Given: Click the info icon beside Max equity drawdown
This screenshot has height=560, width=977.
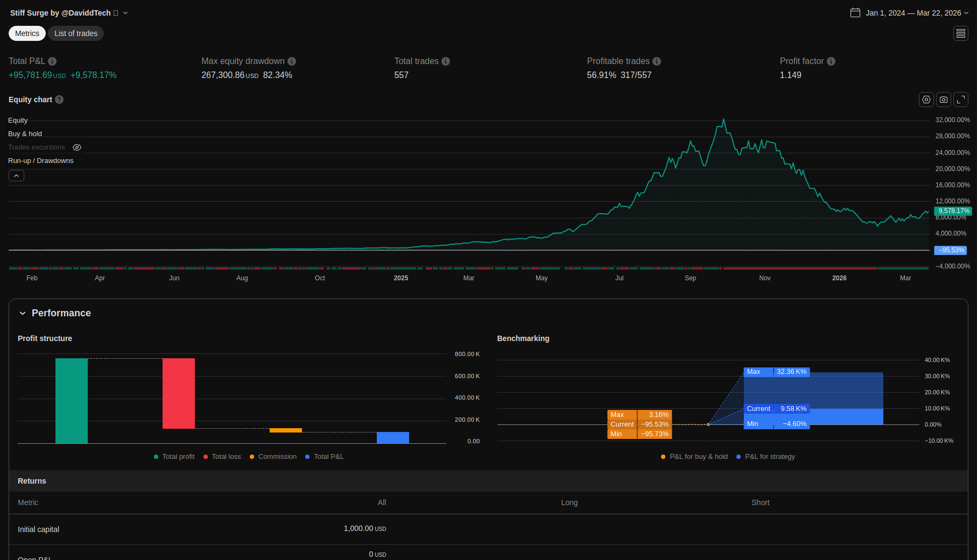Looking at the screenshot, I should pyautogui.click(x=292, y=61).
